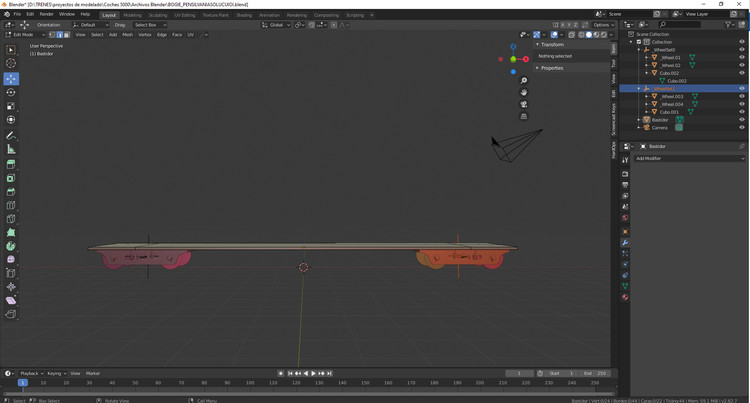Select the Rotate tool

[x=11, y=92]
